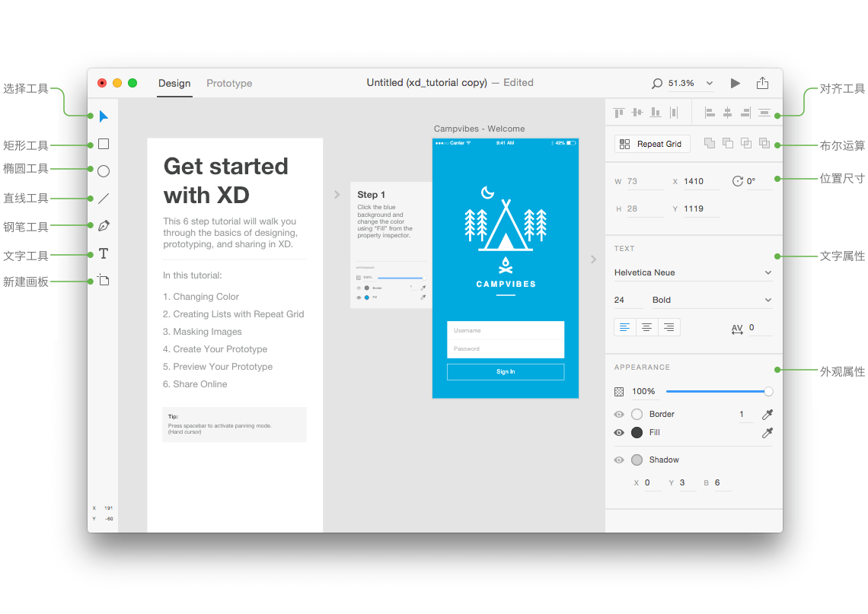Image resolution: width=868 pixels, height=614 pixels.
Task: Select the Ellipse tool
Action: (x=103, y=170)
